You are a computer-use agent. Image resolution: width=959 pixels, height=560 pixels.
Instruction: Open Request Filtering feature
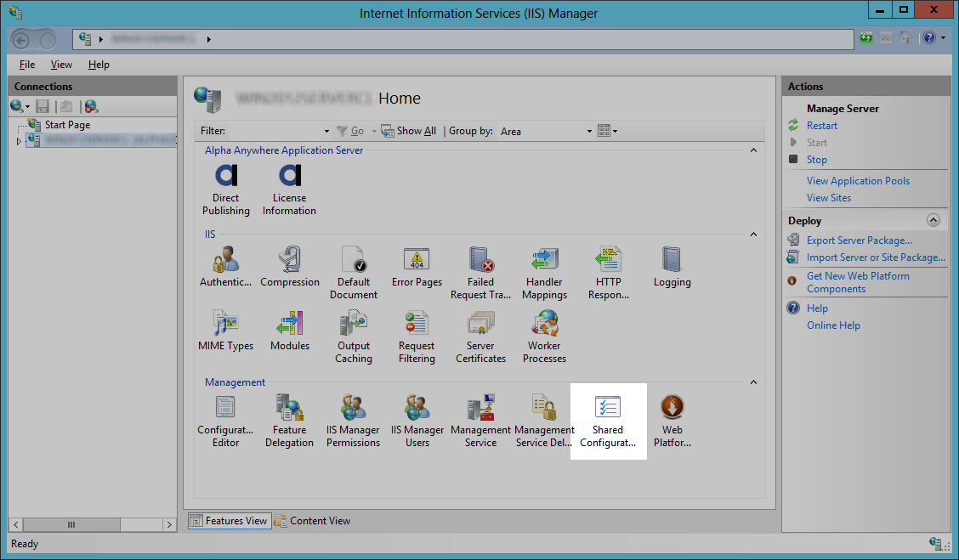point(417,337)
